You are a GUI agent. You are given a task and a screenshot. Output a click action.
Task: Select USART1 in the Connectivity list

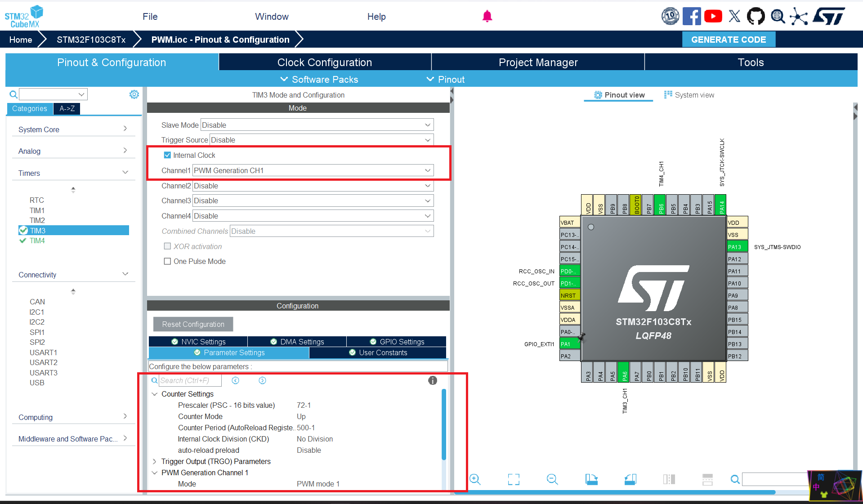[x=43, y=352]
